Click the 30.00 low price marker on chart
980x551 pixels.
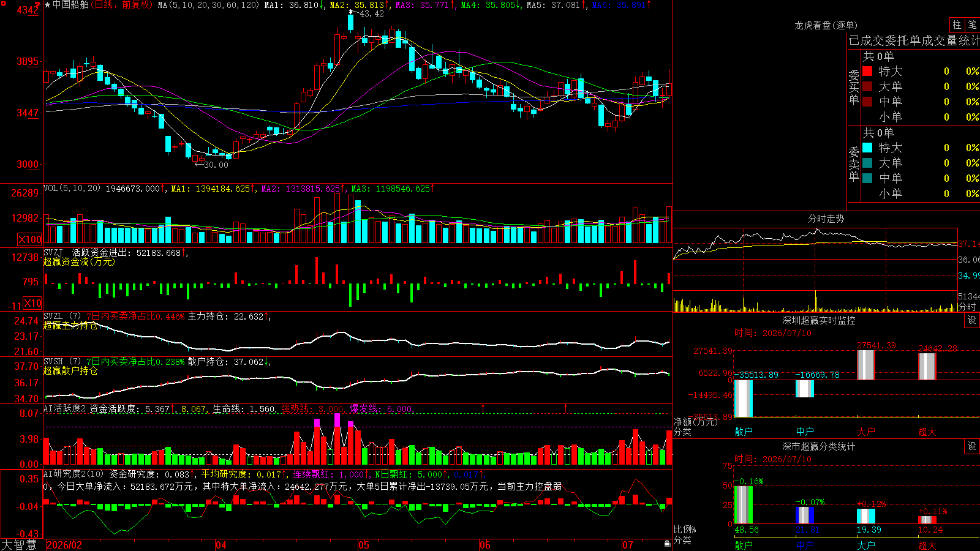[216, 165]
